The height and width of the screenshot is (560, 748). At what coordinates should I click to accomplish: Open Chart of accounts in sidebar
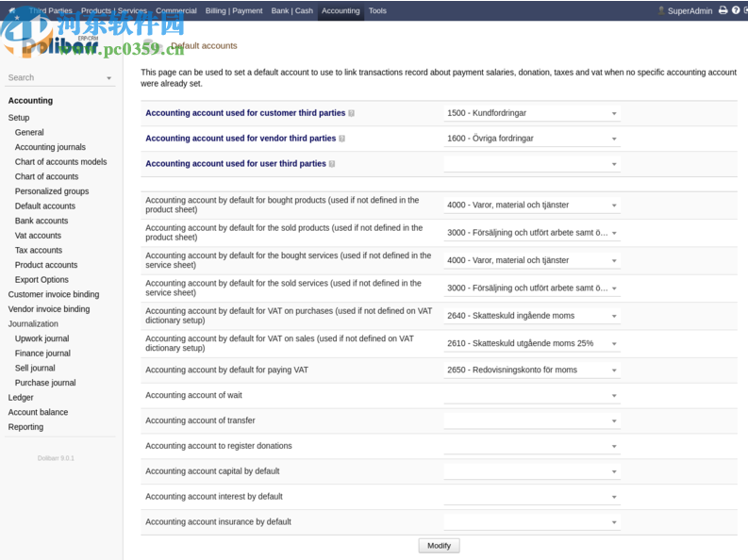click(46, 176)
